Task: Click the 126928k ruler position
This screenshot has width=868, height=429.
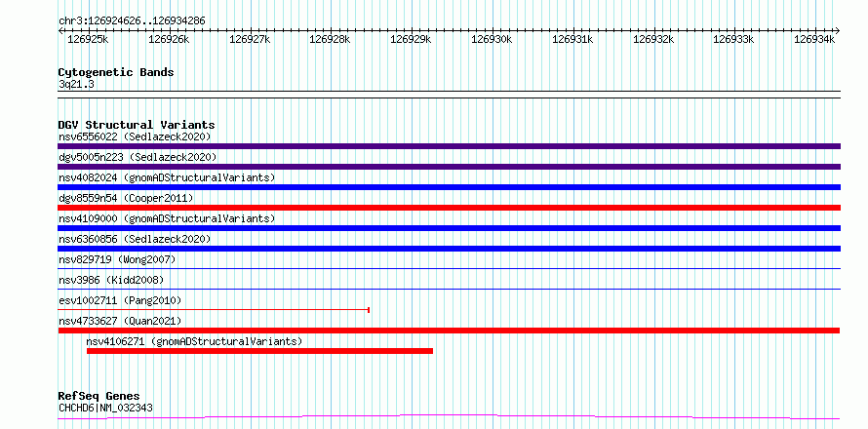Action: pyautogui.click(x=331, y=39)
